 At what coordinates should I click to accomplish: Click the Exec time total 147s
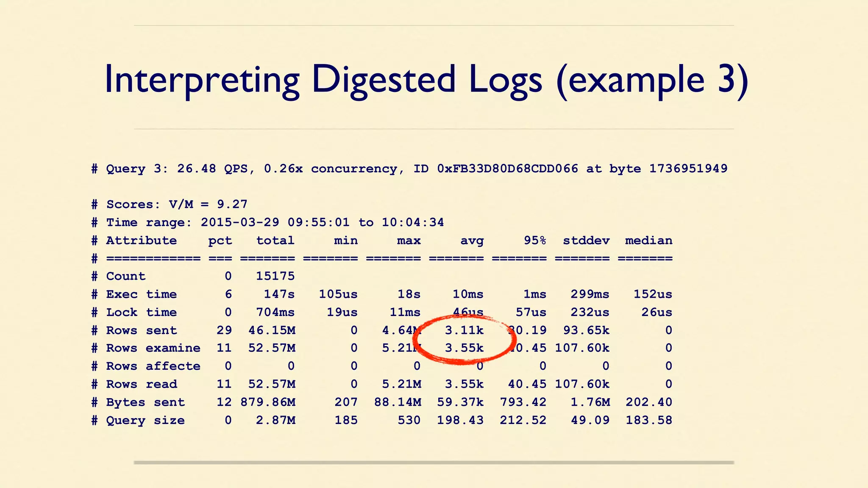[279, 294]
